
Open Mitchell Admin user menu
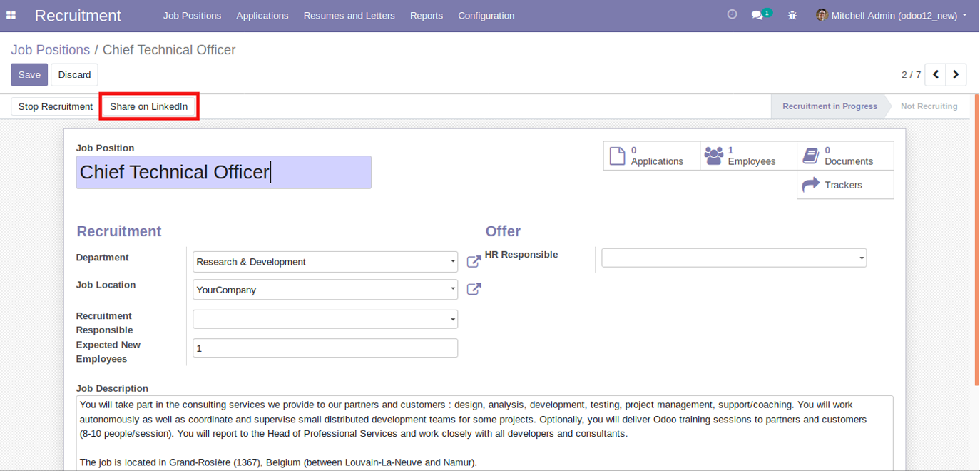pyautogui.click(x=892, y=15)
